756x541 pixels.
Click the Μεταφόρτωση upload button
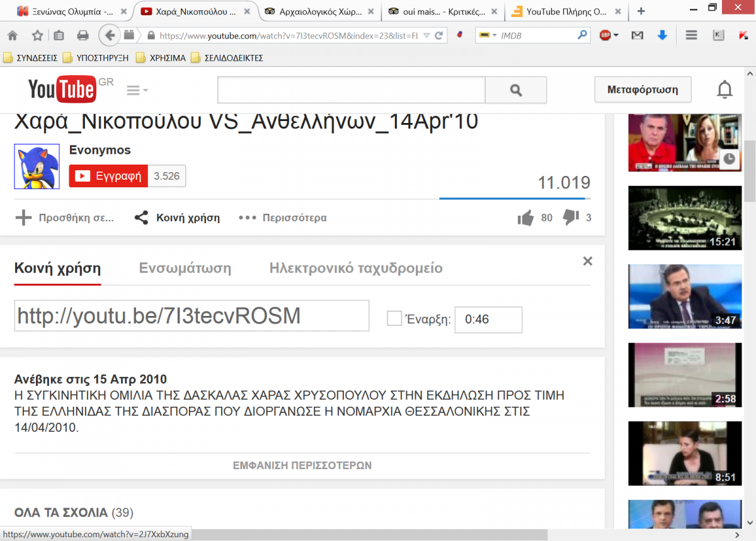[643, 90]
